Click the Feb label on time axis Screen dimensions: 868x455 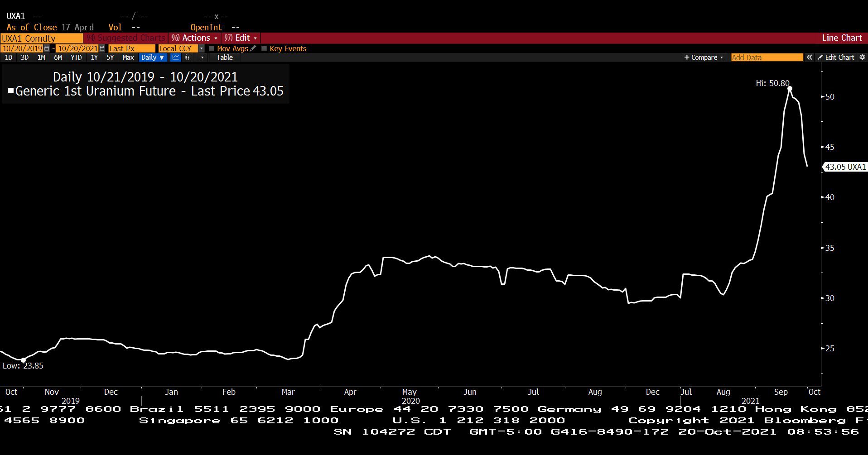click(x=229, y=392)
